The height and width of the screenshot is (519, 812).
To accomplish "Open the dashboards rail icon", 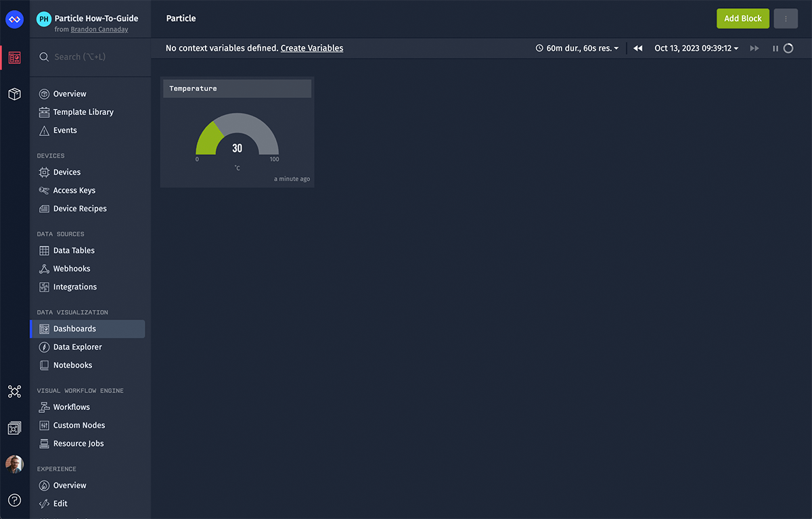I will 14,58.
